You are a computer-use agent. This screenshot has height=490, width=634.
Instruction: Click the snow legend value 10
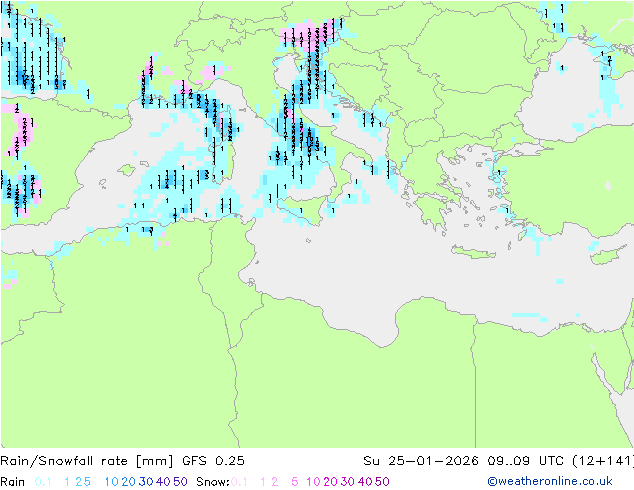click(x=313, y=482)
